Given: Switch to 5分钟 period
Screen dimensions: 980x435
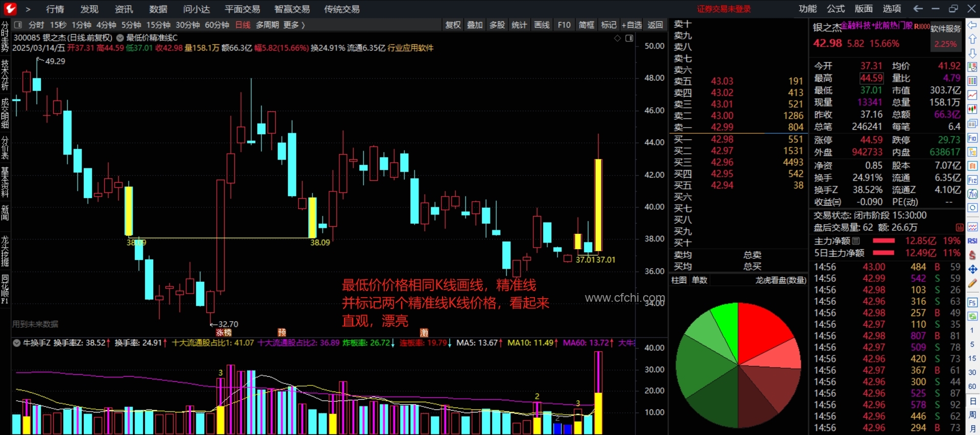Looking at the screenshot, I should click(131, 25).
